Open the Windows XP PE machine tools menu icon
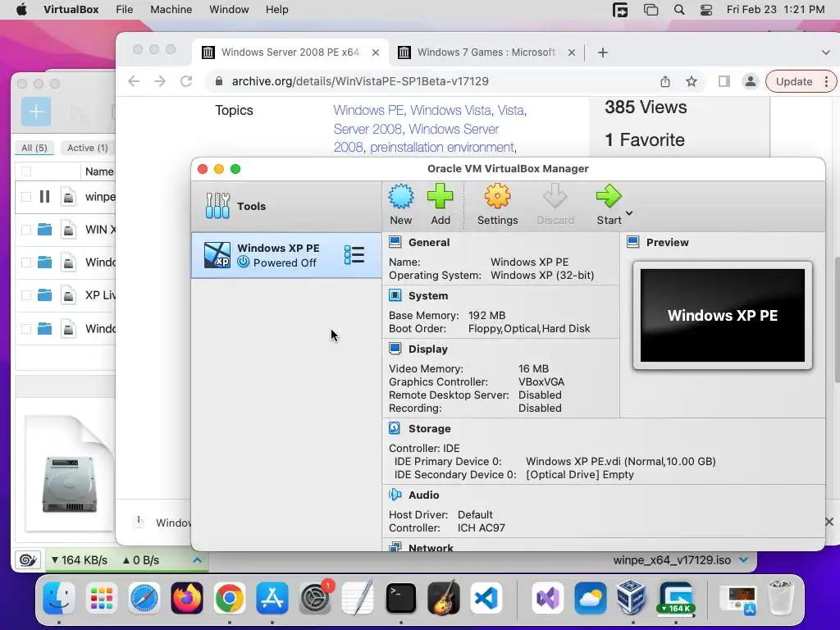 tap(354, 255)
